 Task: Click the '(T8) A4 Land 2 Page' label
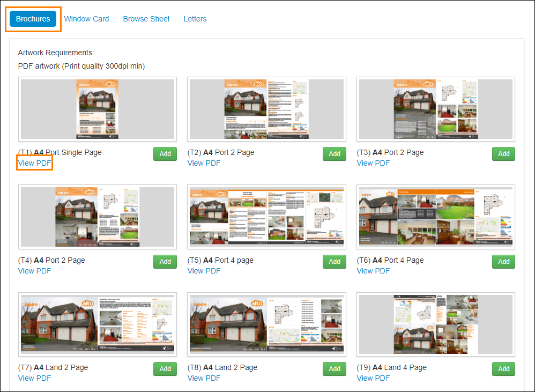point(222,367)
